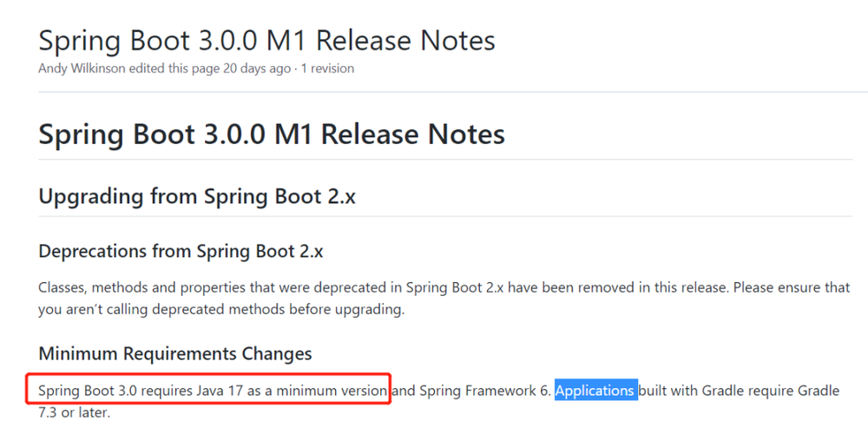This screenshot has height=434, width=868.
Task: Click the Deprecations from Spring Boot 2.x heading
Action: tap(181, 252)
